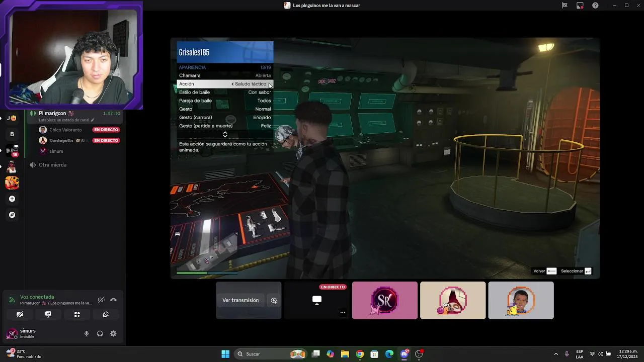Open Copilot icon on taskbar
This screenshot has height=362, width=644.
click(330, 354)
